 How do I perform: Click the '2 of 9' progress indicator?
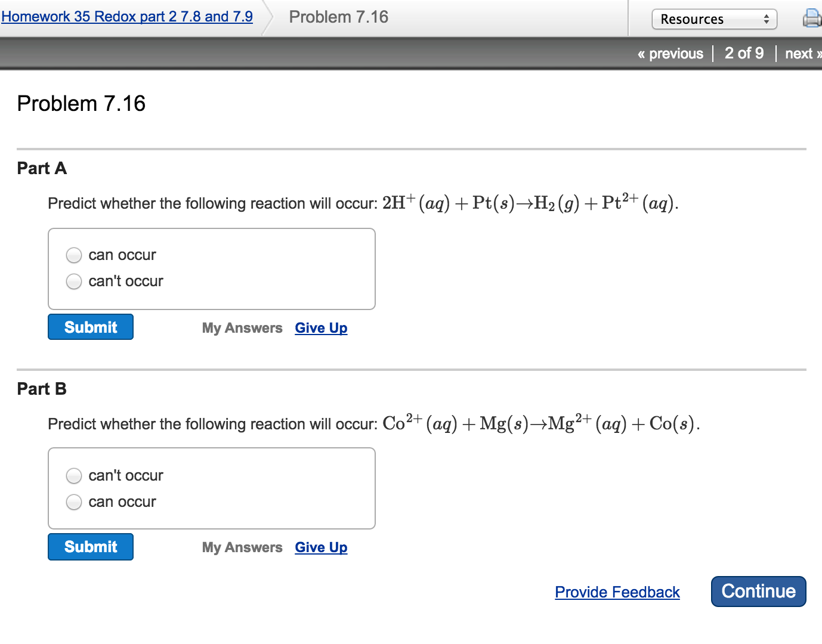point(744,53)
